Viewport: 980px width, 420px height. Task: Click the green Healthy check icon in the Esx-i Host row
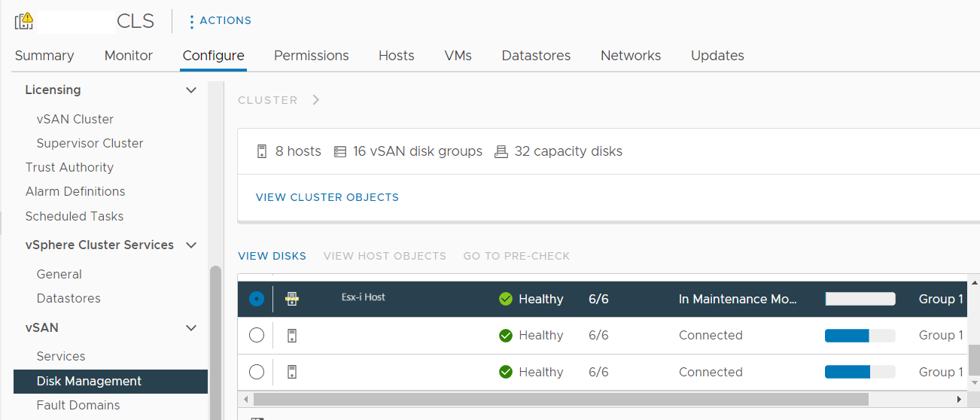point(506,299)
